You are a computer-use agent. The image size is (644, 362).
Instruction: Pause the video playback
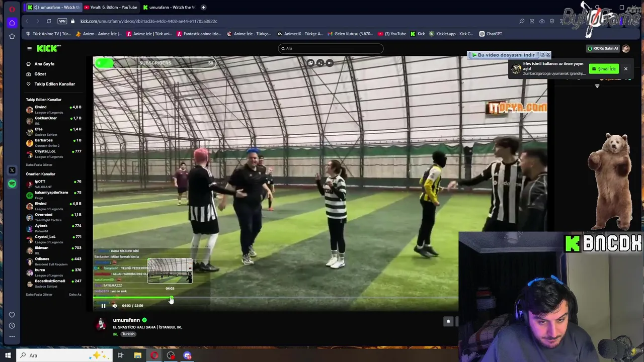coord(103,306)
